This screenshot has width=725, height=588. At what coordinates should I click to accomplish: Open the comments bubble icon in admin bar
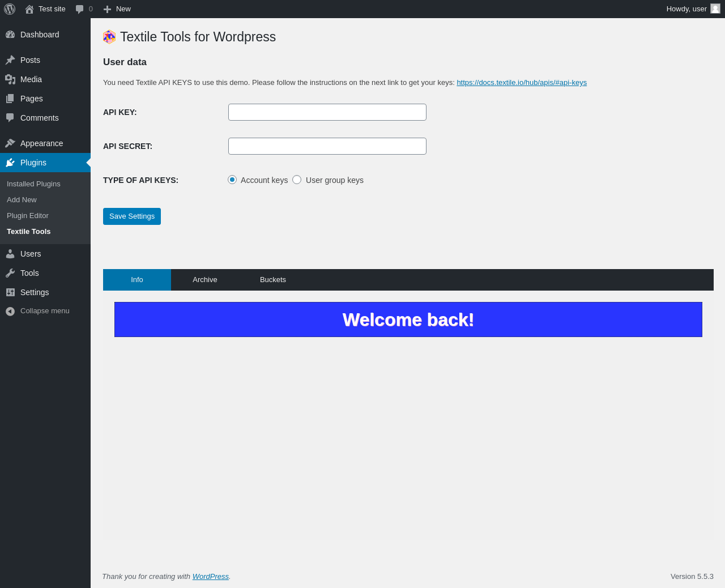click(x=80, y=9)
